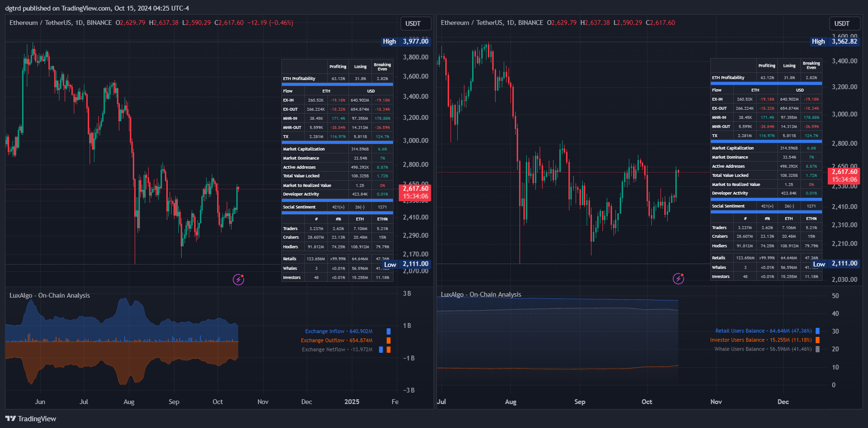Select Retail Users Balance 64.646M legend label
Viewport: 868px width, 428px height.
(764, 331)
